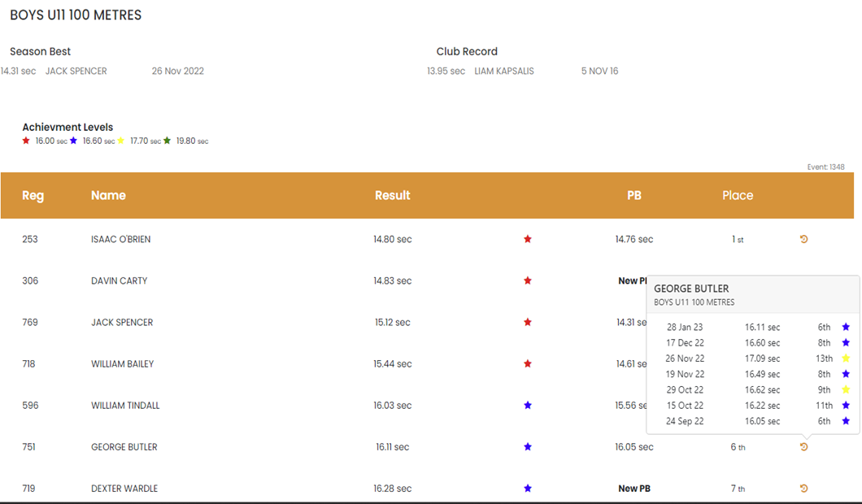The width and height of the screenshot is (862, 504).
Task: Click the Place column header
Action: 738,195
